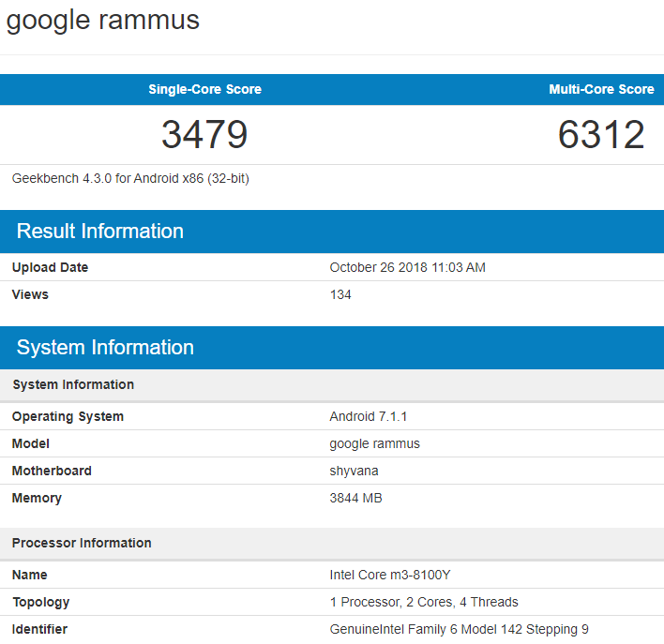Click the 'google rammus' page title

[102, 21]
